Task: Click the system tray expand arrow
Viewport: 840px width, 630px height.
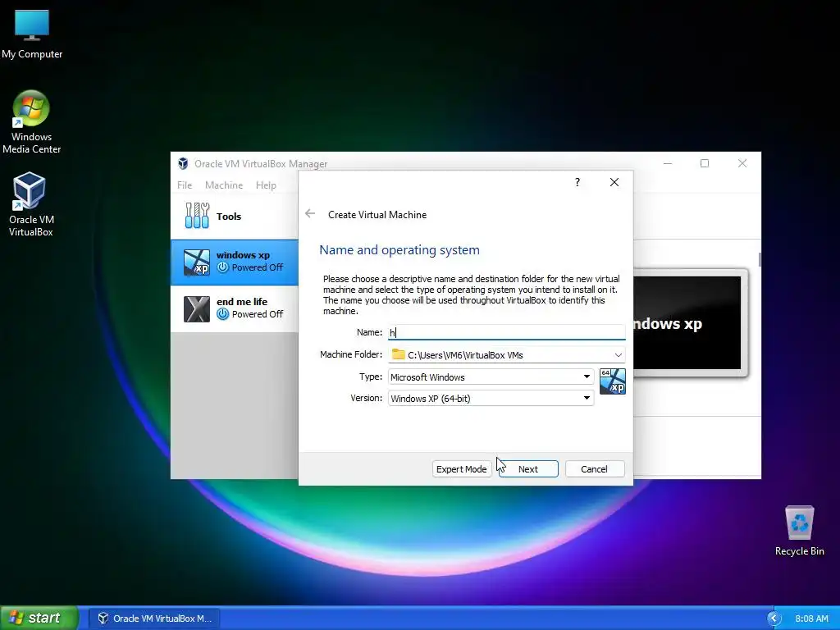Action: [x=774, y=619]
